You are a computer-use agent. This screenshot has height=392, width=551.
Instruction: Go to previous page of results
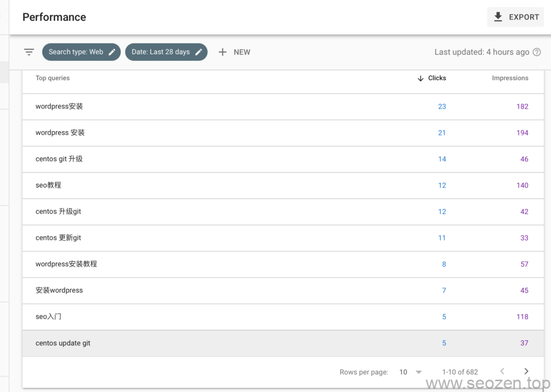click(x=502, y=372)
